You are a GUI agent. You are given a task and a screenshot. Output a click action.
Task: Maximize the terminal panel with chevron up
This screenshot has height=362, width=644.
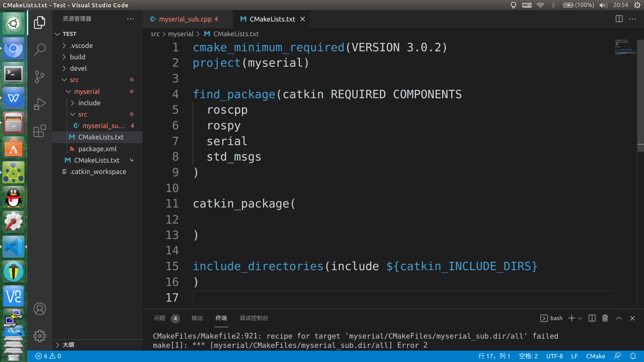click(x=619, y=318)
